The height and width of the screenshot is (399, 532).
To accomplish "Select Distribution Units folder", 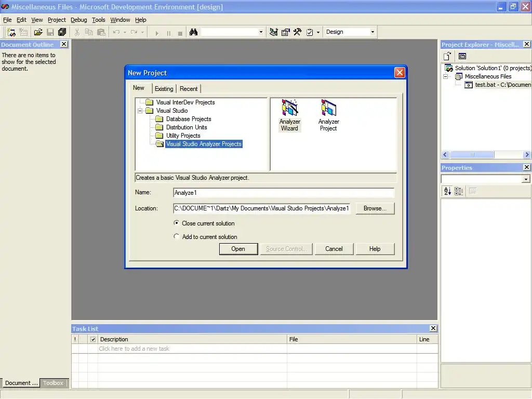I will click(187, 127).
